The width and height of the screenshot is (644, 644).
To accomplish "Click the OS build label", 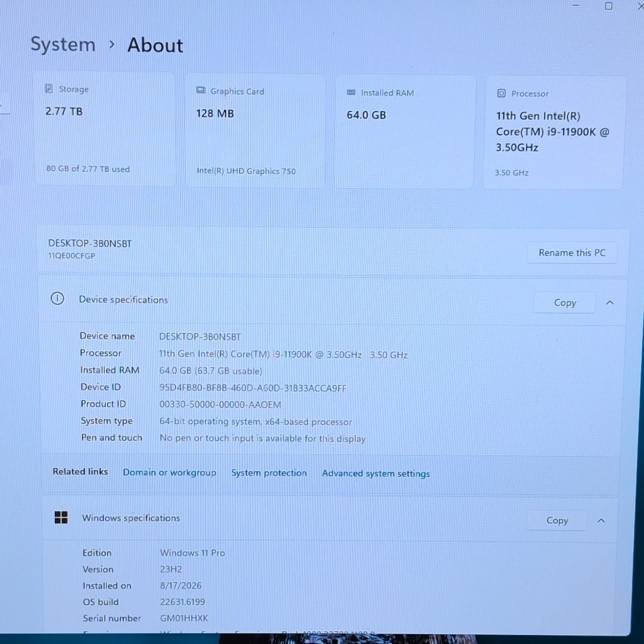I will [x=101, y=602].
